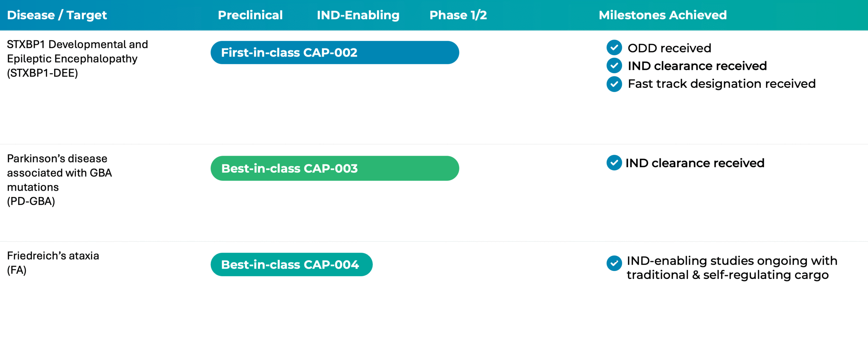Click the checkmark beside CAP-003 IND clearance received
Viewport: 868px width, 363px height.
tap(614, 163)
